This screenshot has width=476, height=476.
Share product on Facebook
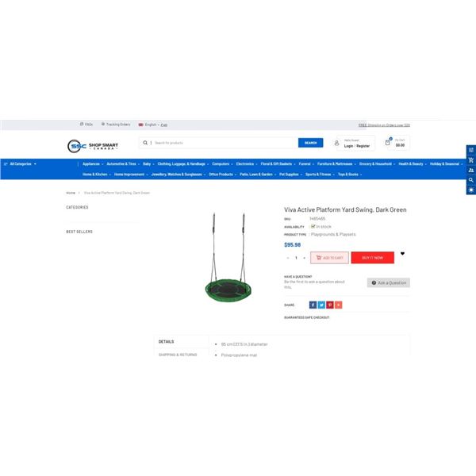point(313,305)
